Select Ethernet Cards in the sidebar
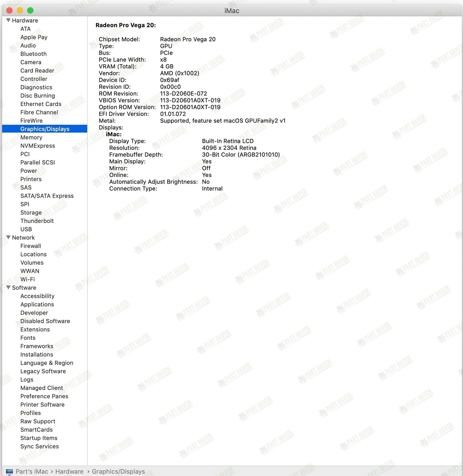The width and height of the screenshot is (463, 476). coord(41,104)
